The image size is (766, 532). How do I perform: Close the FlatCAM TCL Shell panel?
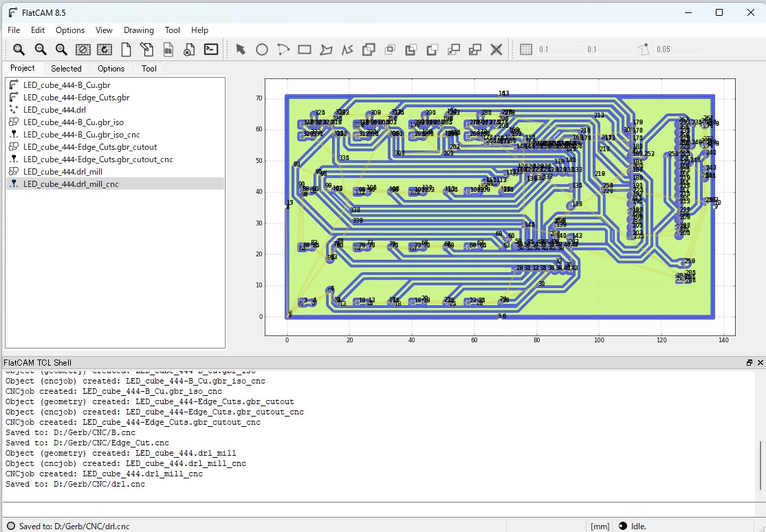[760, 362]
